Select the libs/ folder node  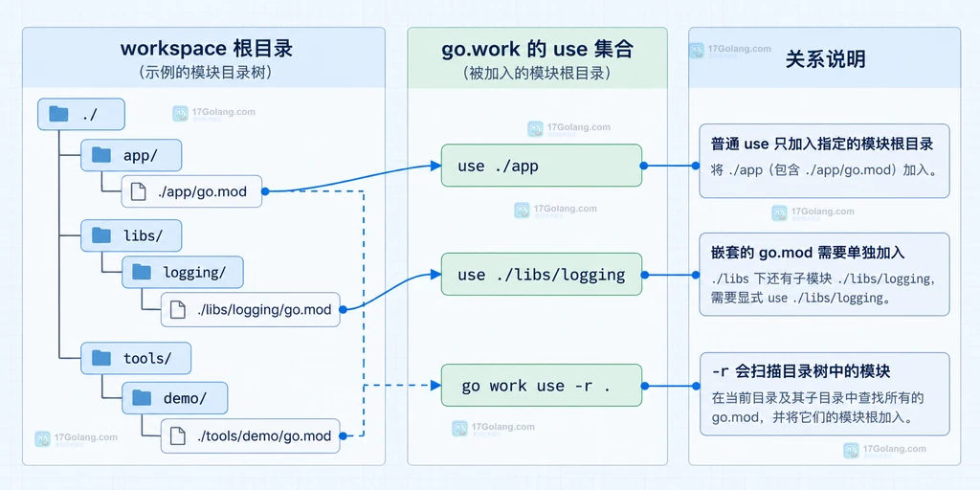click(x=130, y=235)
